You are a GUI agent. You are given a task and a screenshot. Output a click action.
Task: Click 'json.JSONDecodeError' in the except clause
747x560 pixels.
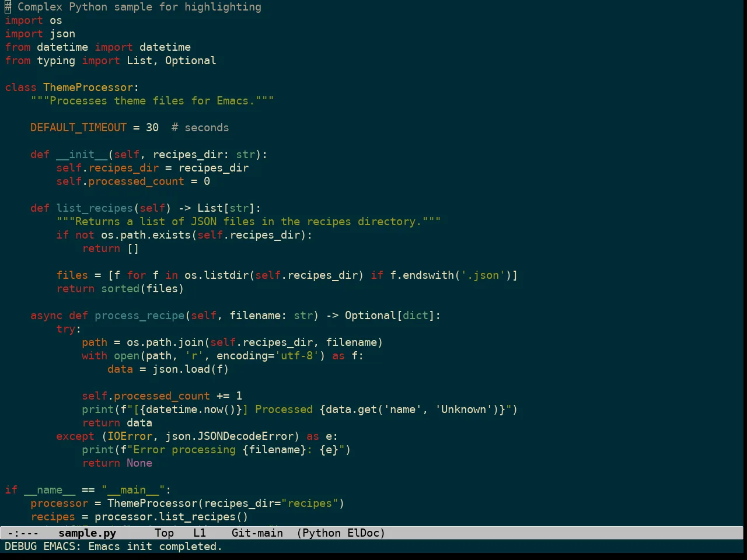click(x=229, y=436)
